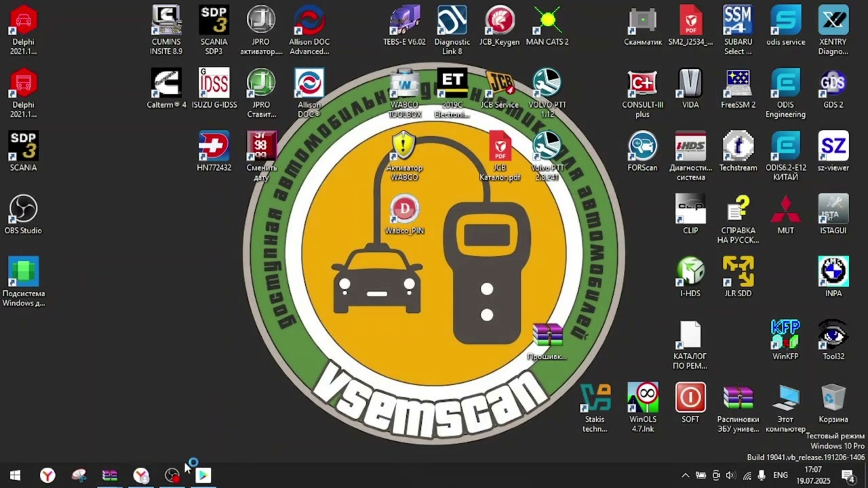868x488 pixels.
Task: Launch MAN CATS 2 shortcut
Action: coord(547,26)
